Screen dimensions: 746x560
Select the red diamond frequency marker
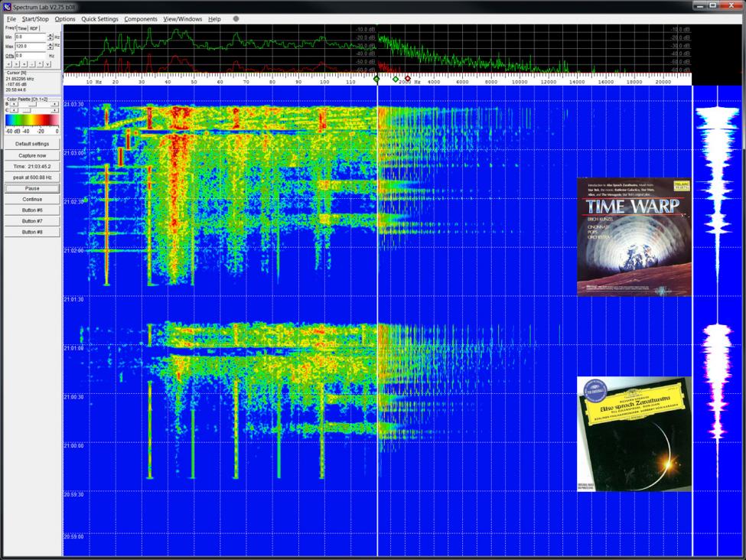(x=407, y=79)
